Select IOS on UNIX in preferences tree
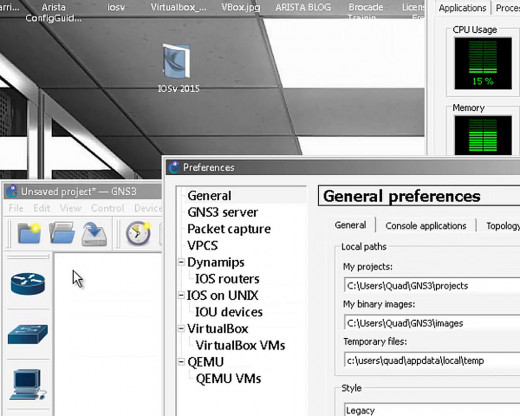The image size is (520, 416). point(222,296)
